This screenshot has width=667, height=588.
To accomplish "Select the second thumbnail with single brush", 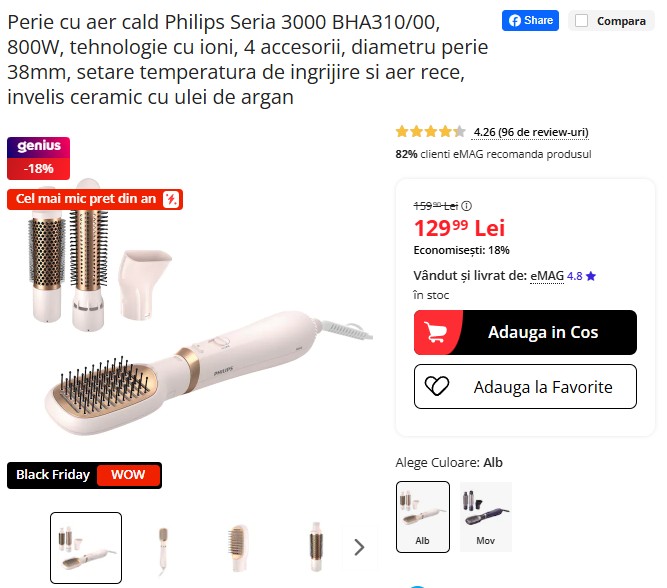I will pyautogui.click(x=163, y=548).
